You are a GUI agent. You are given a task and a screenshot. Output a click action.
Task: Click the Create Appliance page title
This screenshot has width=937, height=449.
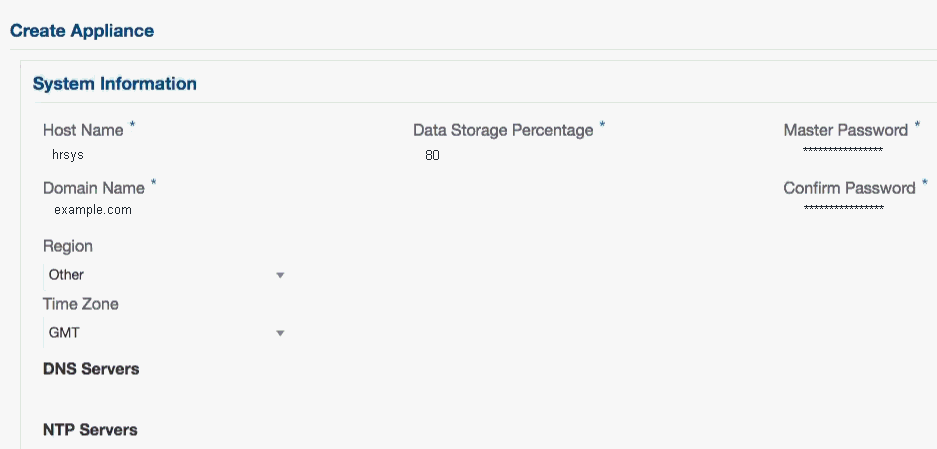[82, 31]
